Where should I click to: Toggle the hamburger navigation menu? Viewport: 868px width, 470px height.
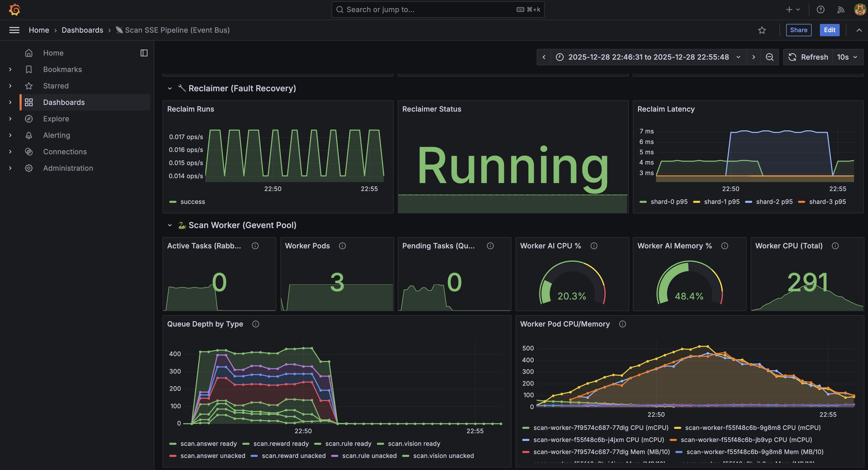point(14,30)
